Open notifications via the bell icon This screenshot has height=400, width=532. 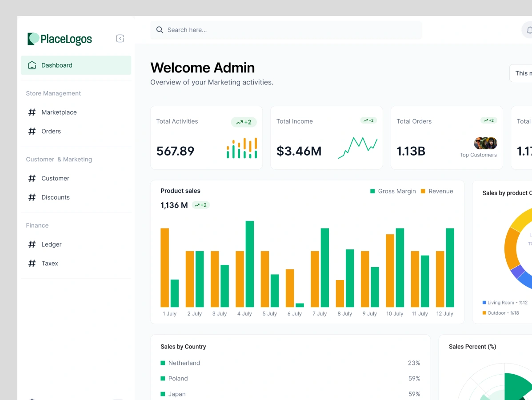[x=528, y=30]
